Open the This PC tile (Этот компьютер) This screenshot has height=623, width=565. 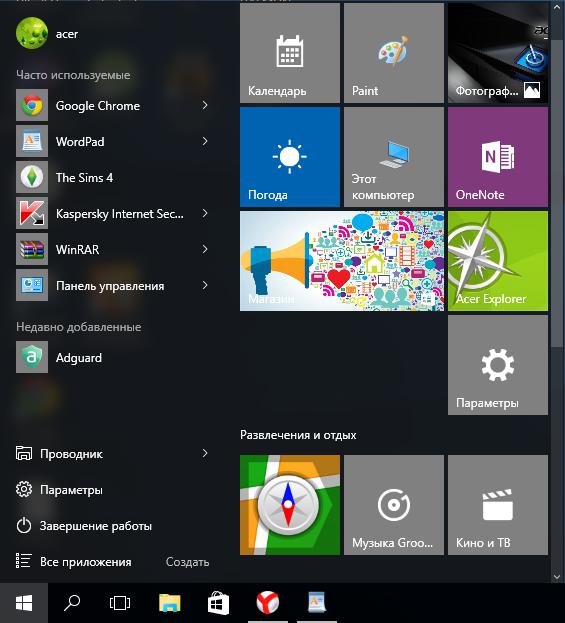tap(394, 157)
